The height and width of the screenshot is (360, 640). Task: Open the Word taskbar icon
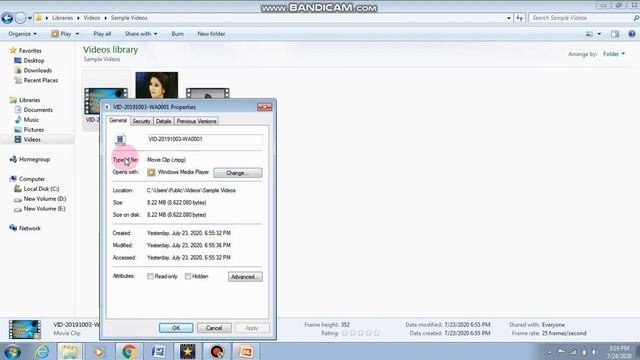point(158,351)
